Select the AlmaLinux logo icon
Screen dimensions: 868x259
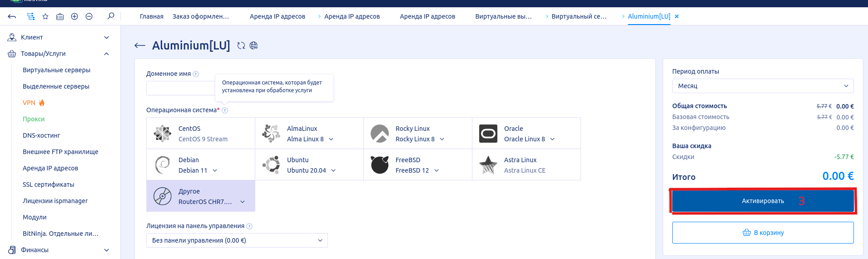[x=271, y=134]
